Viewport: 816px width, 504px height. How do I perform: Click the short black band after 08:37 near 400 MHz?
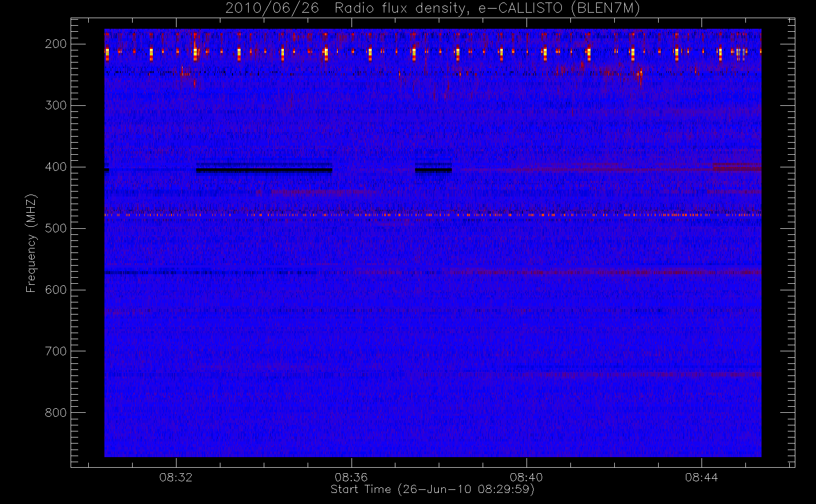pos(434,170)
